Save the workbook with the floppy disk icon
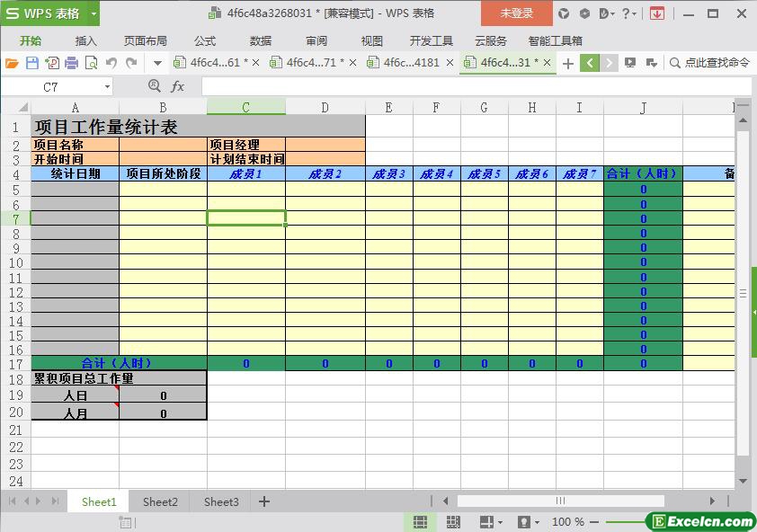 point(31,63)
